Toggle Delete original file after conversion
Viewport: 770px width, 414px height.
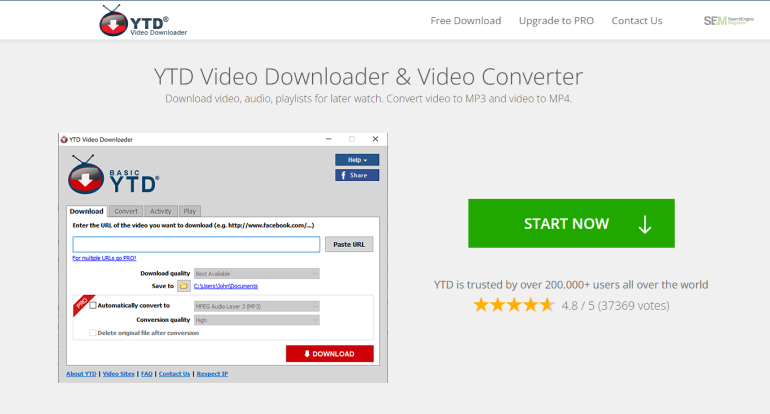(x=92, y=332)
